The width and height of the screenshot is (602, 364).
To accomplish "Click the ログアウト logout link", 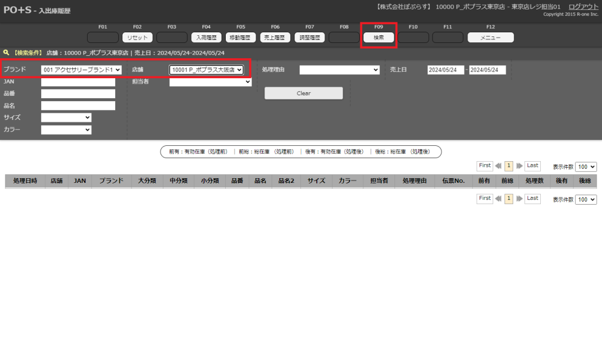I will coord(583,6).
